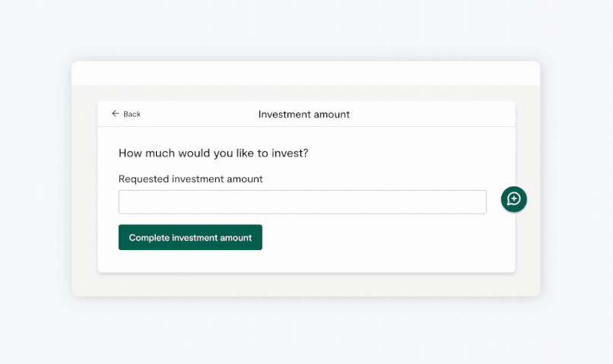Click the 'How much would you like to invest?' heading

tap(213, 153)
